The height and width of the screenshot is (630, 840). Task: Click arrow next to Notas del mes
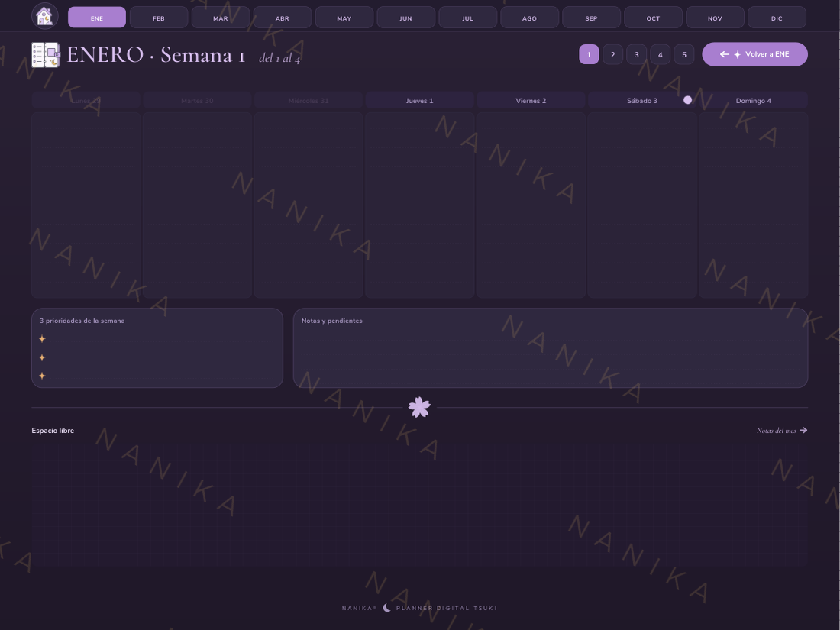coord(803,430)
